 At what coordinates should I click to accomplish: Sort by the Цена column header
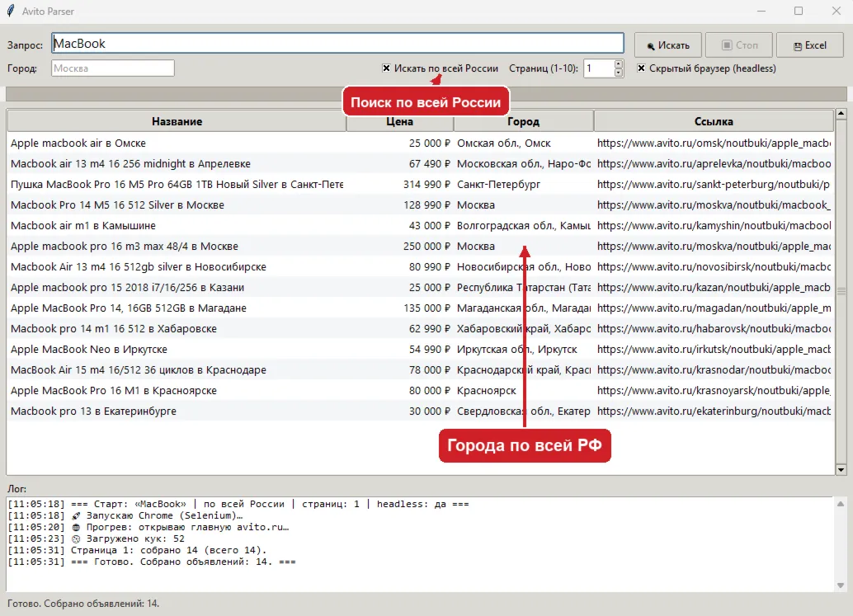(x=400, y=121)
